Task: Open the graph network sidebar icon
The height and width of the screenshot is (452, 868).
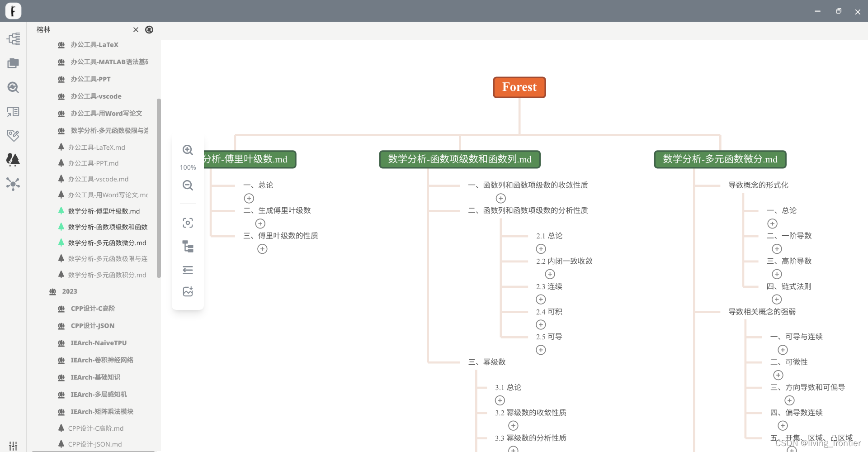Action: (13, 184)
